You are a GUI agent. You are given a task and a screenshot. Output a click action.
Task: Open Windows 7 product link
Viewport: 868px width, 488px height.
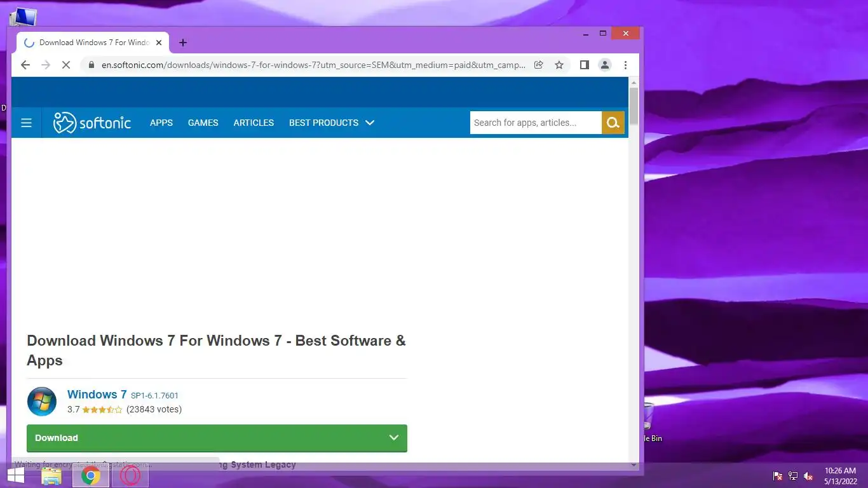[97, 395]
